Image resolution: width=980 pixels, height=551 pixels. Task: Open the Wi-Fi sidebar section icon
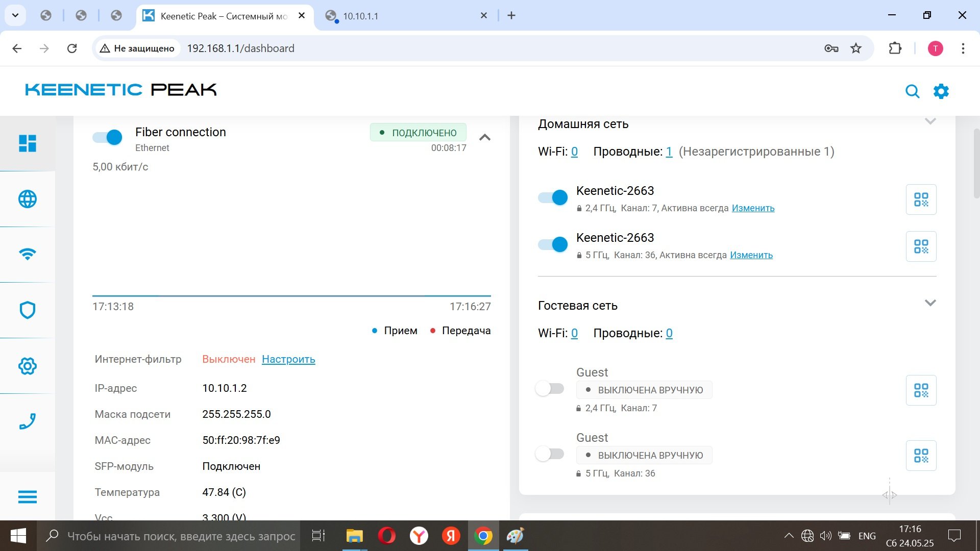click(x=28, y=254)
